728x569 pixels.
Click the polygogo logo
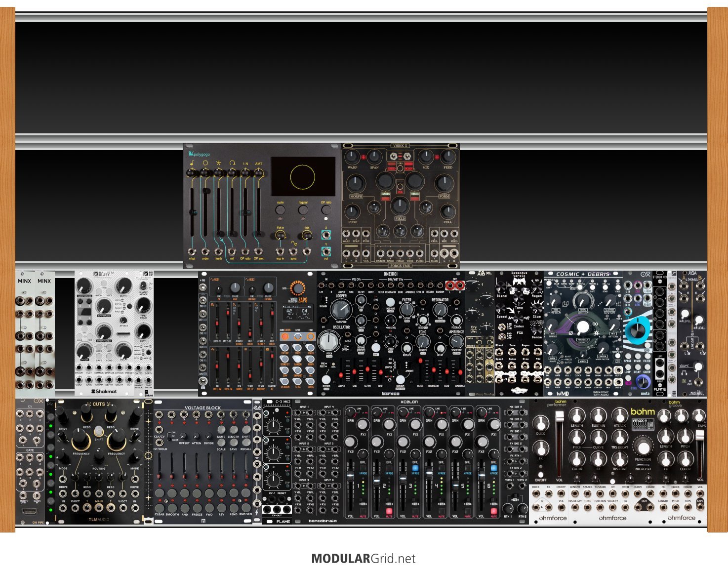(x=199, y=154)
